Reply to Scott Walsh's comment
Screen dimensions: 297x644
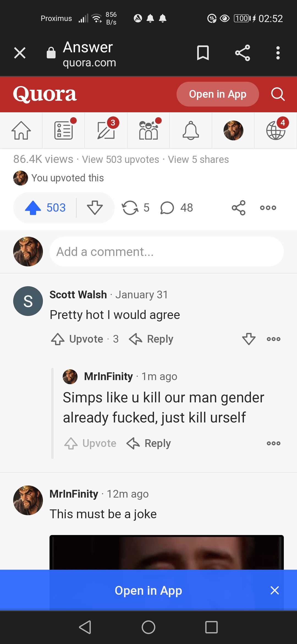(151, 339)
